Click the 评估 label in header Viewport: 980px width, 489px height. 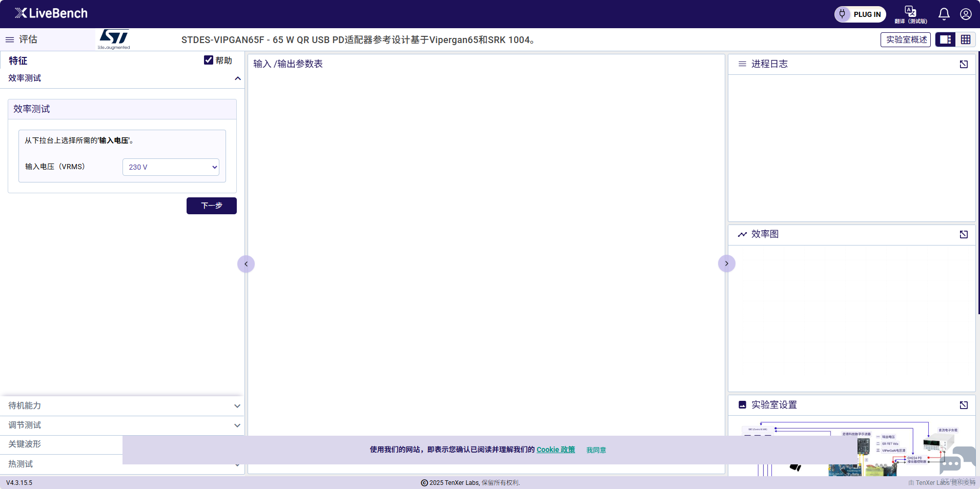pyautogui.click(x=28, y=39)
